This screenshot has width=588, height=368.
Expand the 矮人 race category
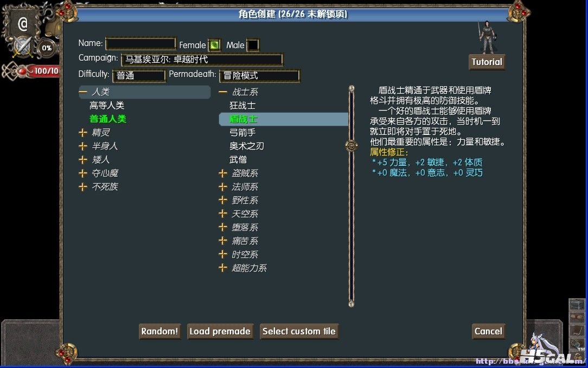tap(83, 160)
